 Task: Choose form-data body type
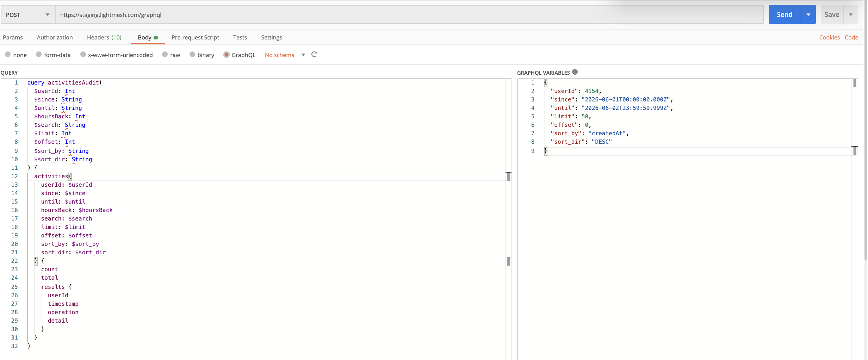coord(39,55)
